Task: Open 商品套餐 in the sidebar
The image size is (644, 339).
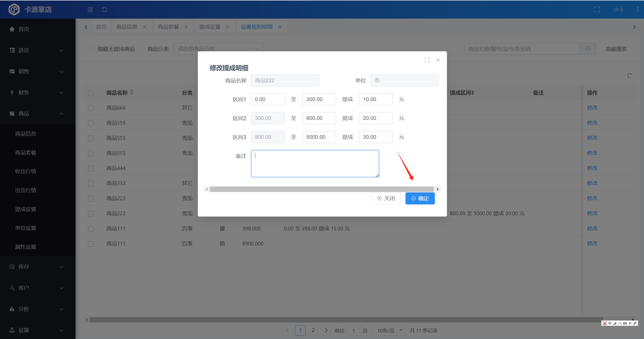Action: (26, 152)
